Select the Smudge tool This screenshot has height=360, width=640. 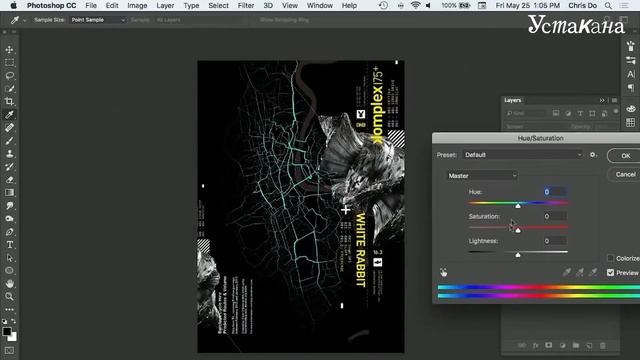coord(9,205)
